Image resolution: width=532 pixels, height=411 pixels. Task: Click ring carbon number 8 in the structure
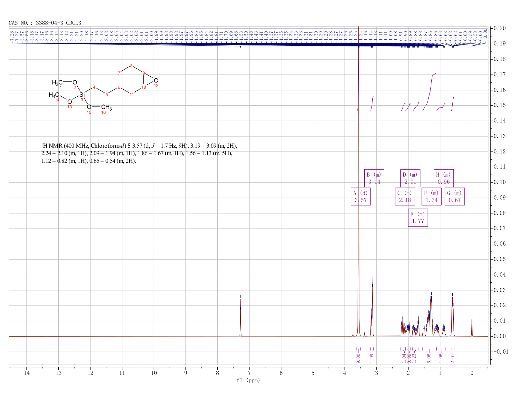(x=131, y=66)
